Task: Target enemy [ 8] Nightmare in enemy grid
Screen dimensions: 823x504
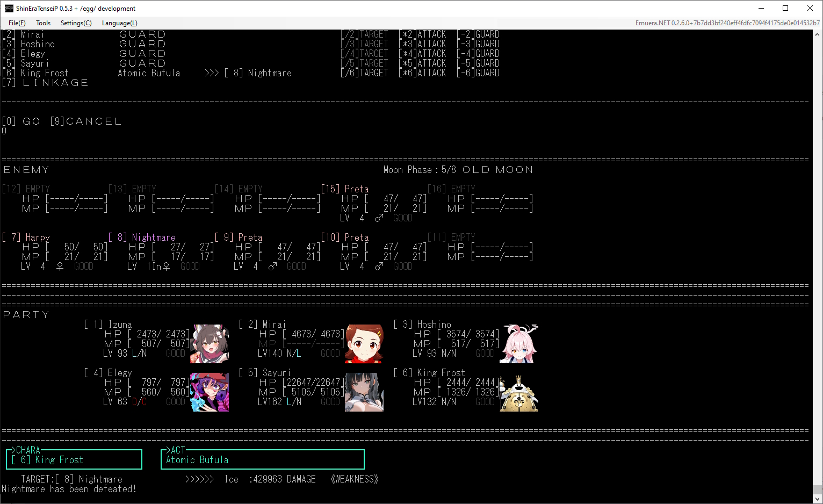Action: tap(142, 237)
